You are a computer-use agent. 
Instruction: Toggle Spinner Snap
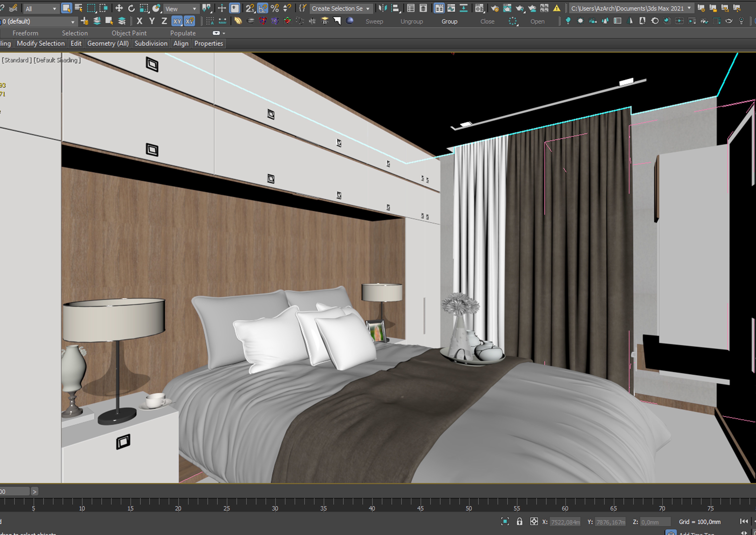coord(287,8)
